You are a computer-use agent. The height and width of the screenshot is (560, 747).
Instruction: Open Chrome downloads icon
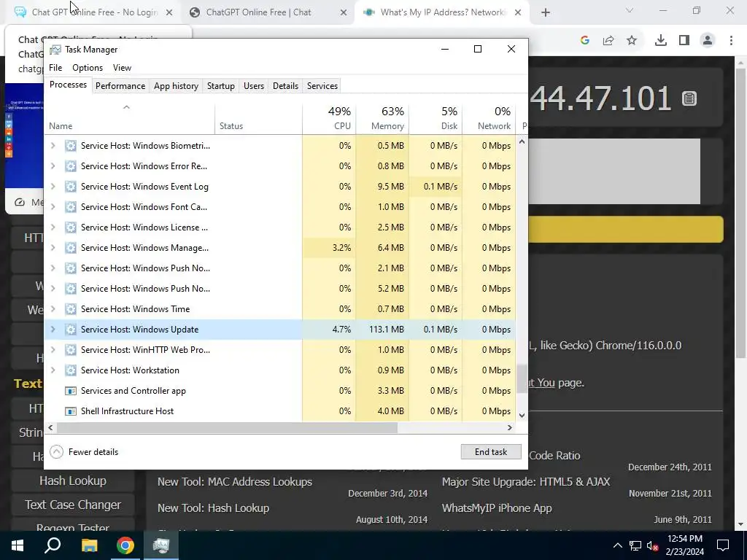click(661, 41)
